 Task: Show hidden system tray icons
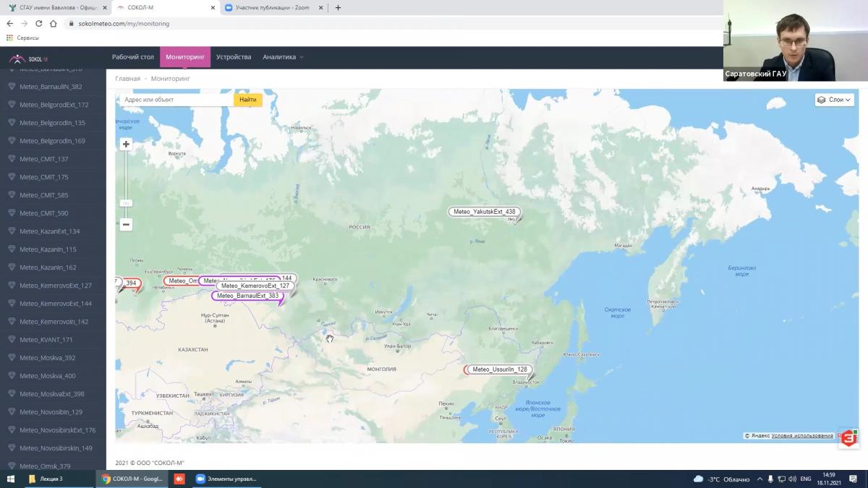pyautogui.click(x=759, y=479)
